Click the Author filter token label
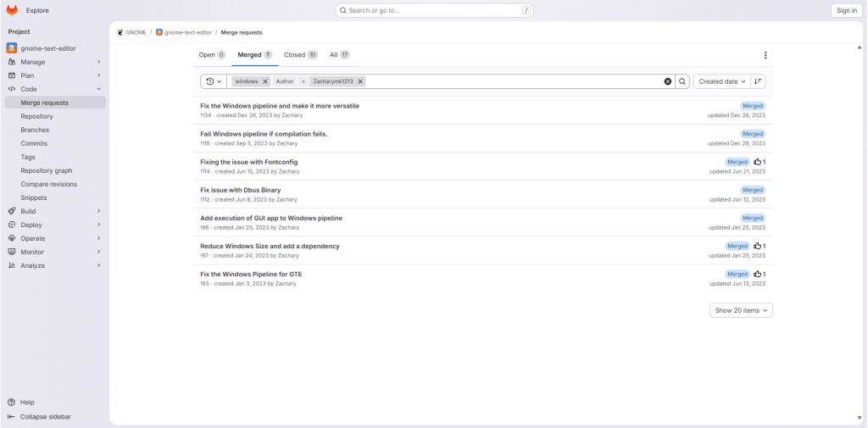868x428 pixels. coord(285,81)
